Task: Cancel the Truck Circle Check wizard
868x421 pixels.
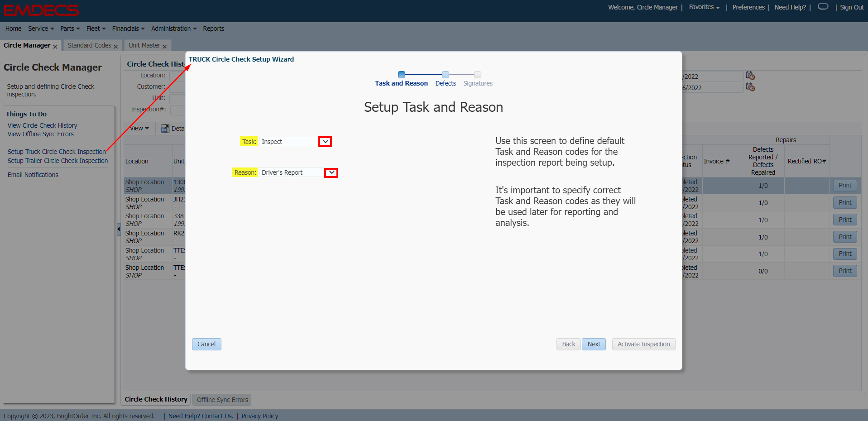Action: coord(206,344)
